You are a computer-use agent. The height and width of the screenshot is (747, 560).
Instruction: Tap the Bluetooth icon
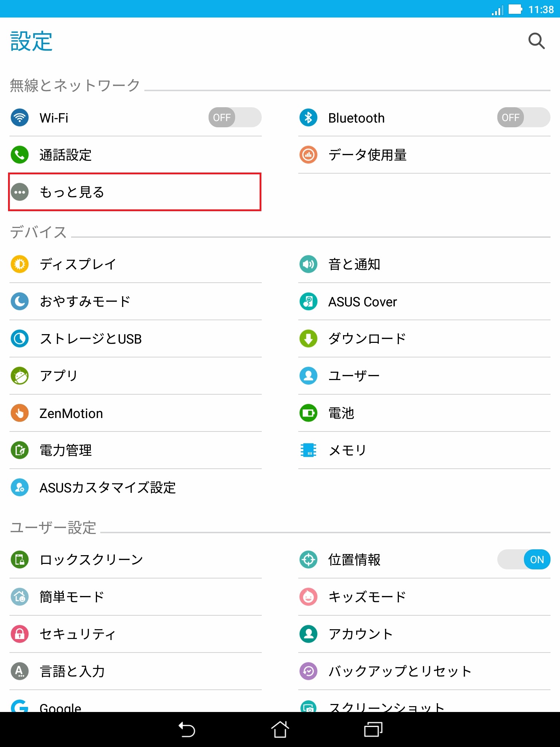[x=308, y=118]
